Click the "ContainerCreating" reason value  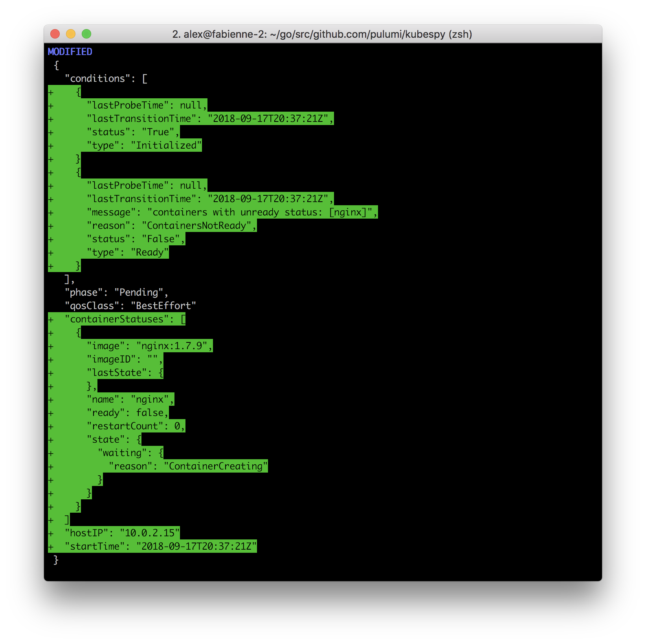[215, 466]
